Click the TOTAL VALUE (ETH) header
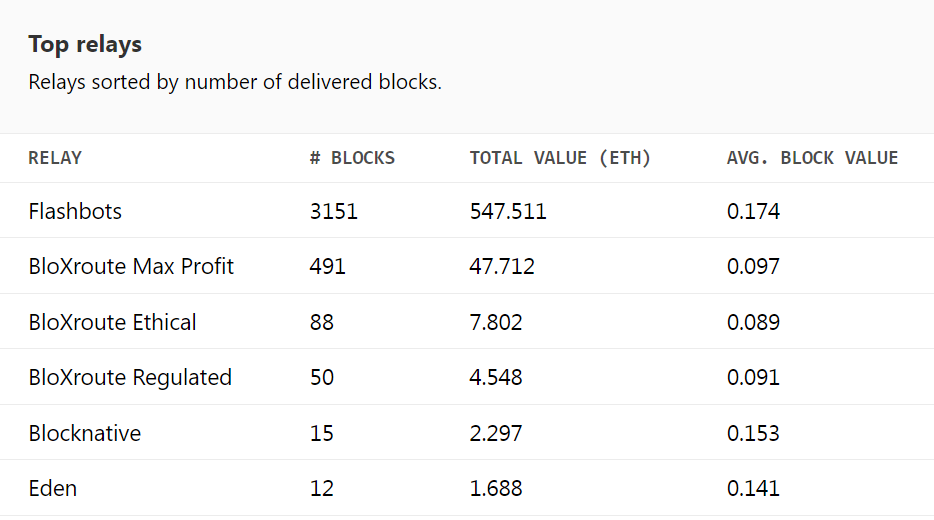The height and width of the screenshot is (520, 934). 560,158
